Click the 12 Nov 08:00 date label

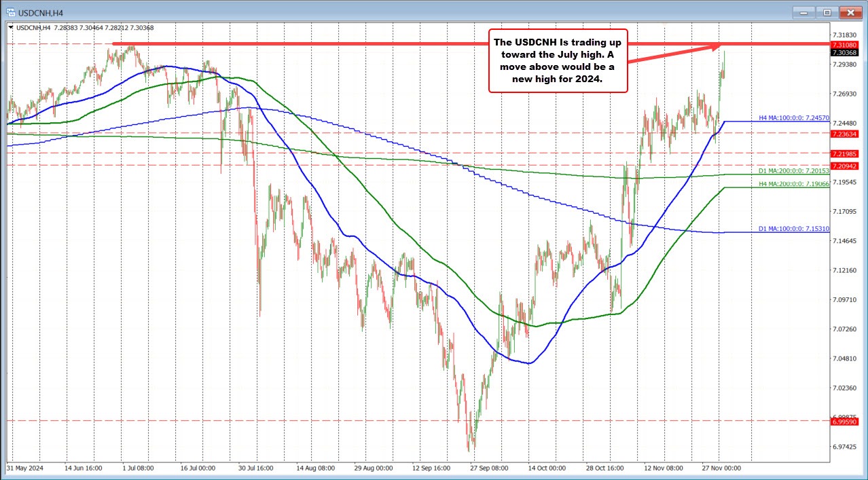coord(662,468)
